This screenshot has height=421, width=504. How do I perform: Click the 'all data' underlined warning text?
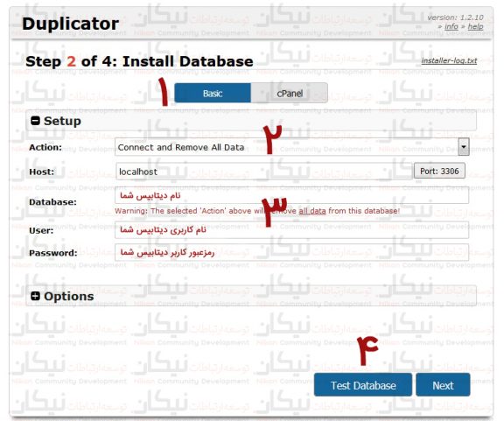pos(312,211)
